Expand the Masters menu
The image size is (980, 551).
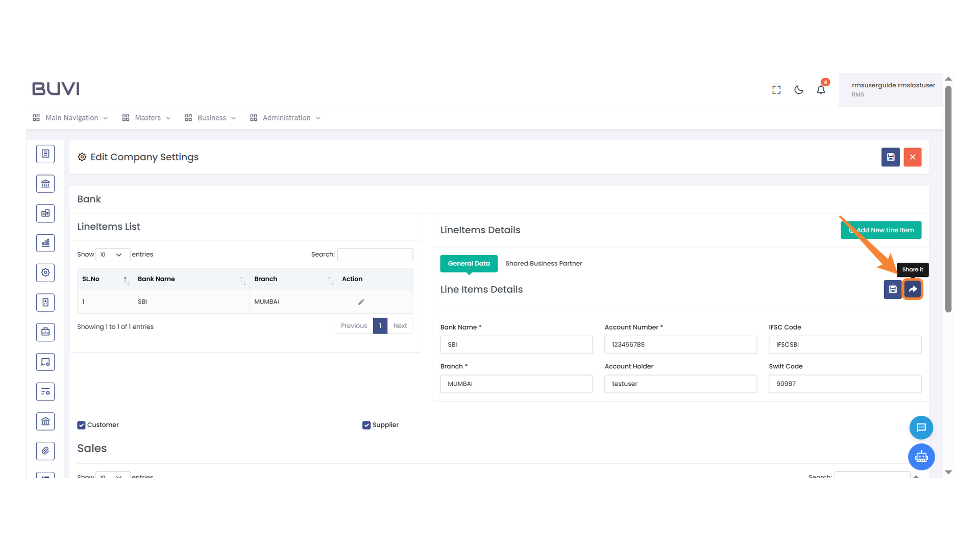click(147, 118)
